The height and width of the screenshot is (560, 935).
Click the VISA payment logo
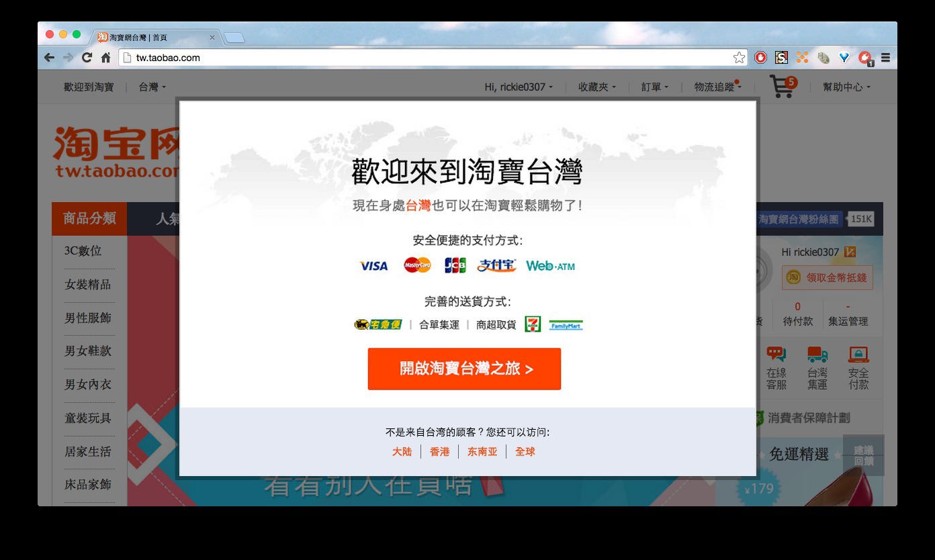[x=373, y=266]
